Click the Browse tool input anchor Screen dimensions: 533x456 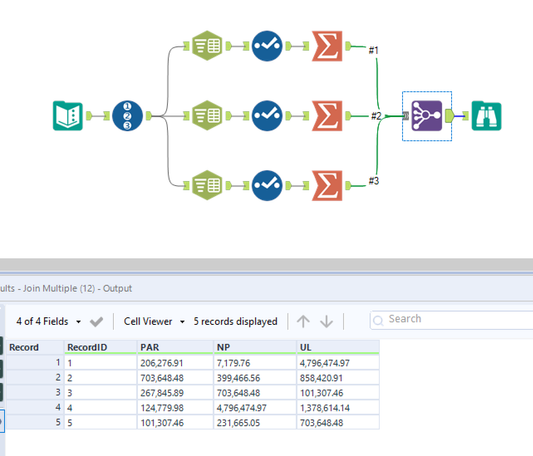click(466, 116)
